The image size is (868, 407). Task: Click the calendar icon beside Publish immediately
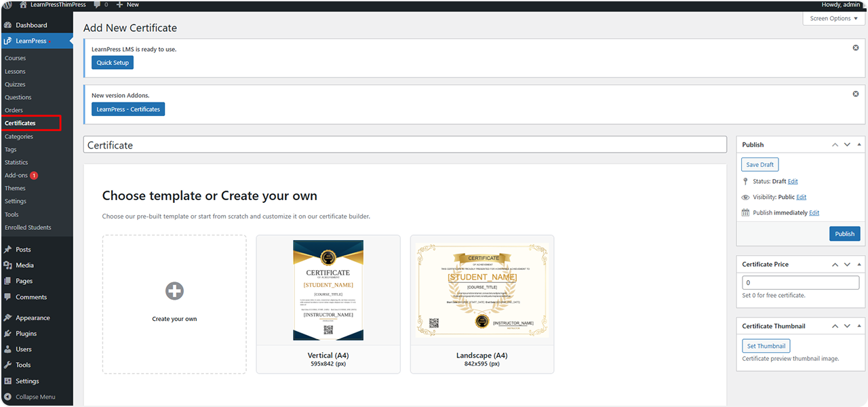pyautogui.click(x=746, y=212)
